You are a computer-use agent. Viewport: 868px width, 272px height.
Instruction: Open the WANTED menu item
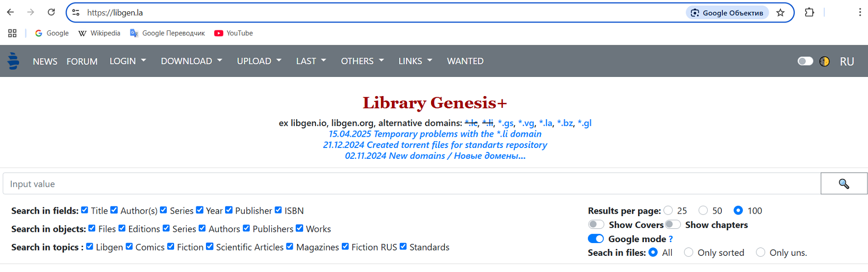pyautogui.click(x=465, y=61)
